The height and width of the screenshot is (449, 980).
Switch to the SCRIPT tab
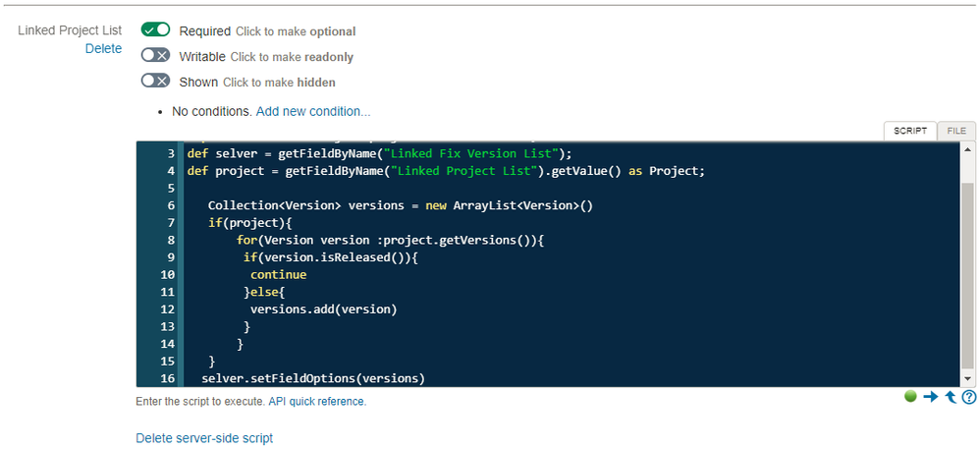(x=909, y=131)
